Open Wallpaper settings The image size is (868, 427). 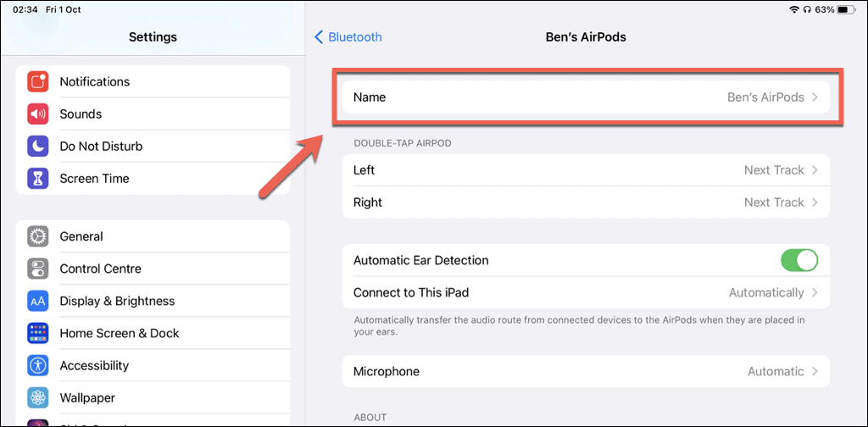tap(153, 398)
